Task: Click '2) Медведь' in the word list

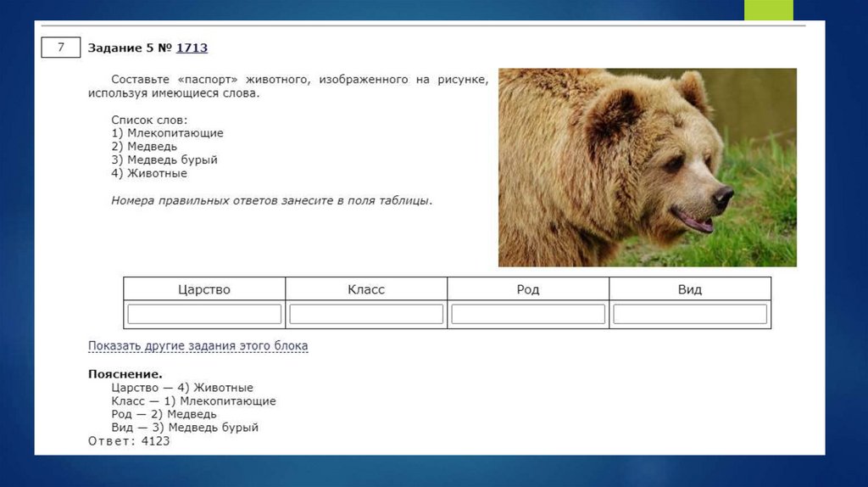Action: [x=149, y=147]
